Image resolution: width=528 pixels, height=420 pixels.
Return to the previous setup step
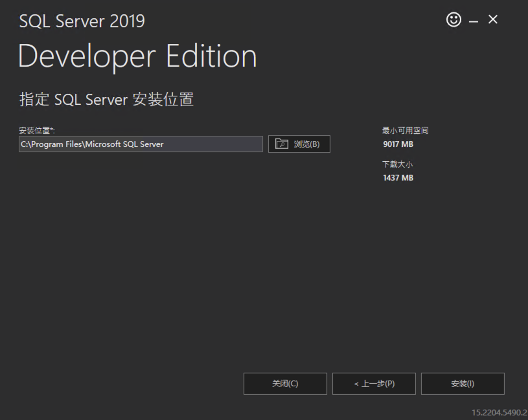coord(374,383)
